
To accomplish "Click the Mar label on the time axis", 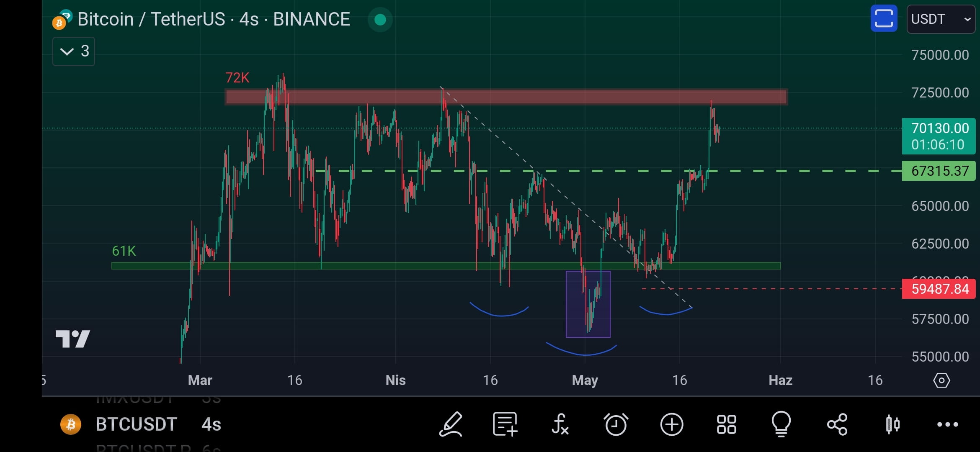I will click(200, 380).
